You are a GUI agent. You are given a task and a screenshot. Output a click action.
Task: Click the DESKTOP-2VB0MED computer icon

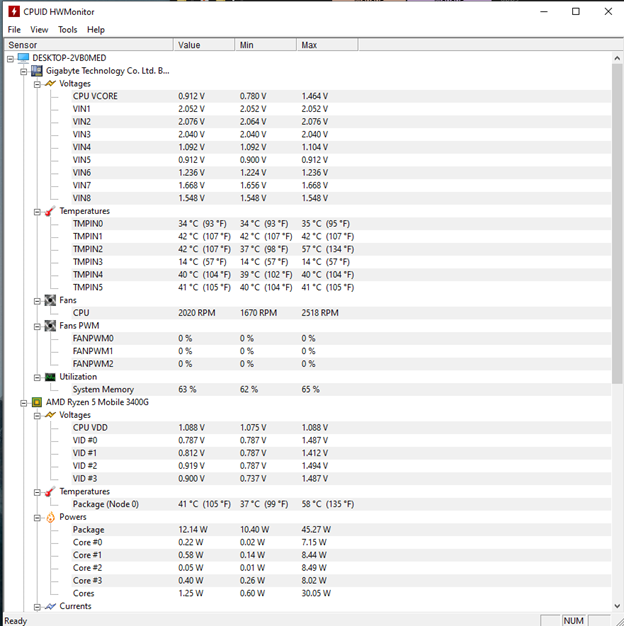(23, 58)
